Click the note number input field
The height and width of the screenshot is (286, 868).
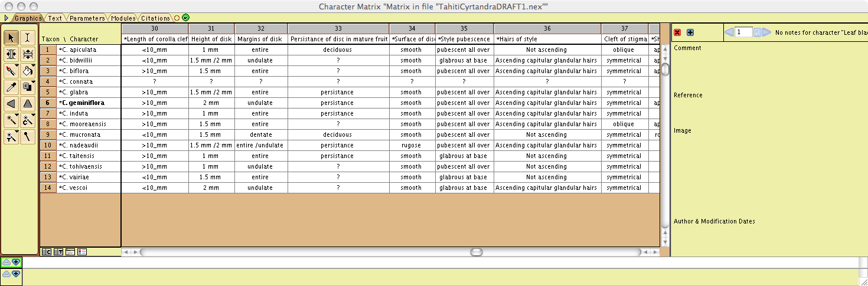coord(743,32)
